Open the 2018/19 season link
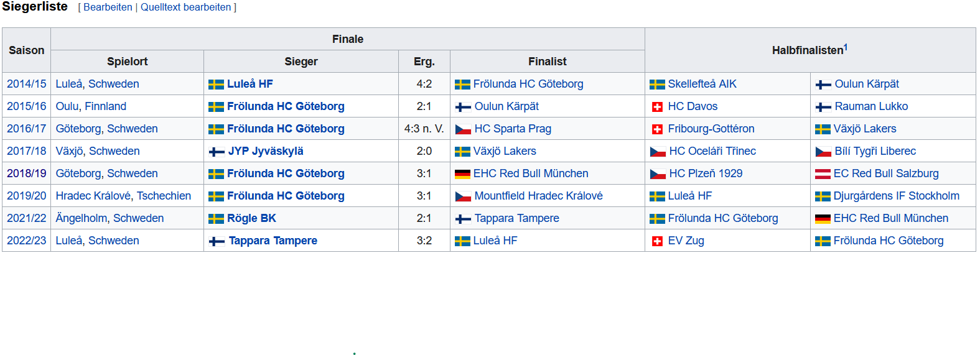The width and height of the screenshot is (980, 355). tap(27, 173)
